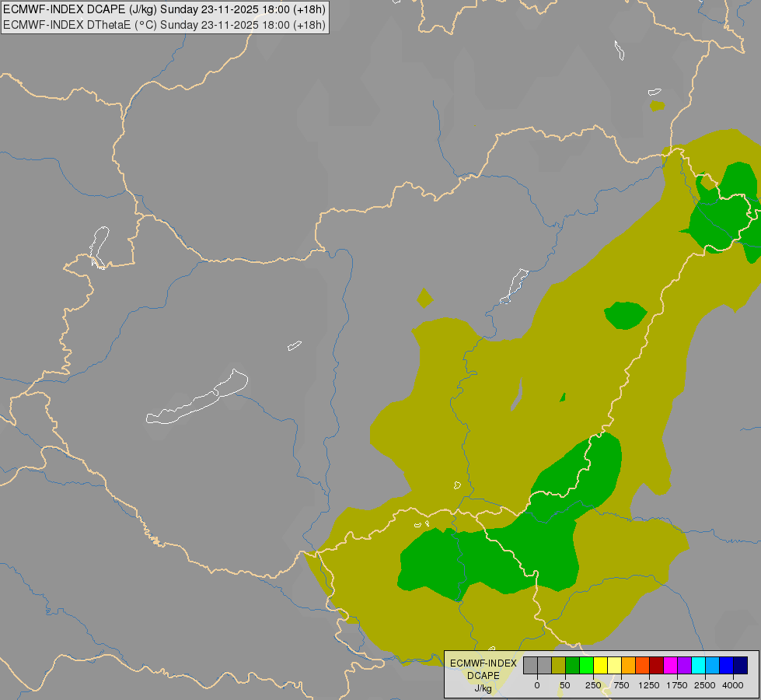Click the 'DCAPE' text in the legend box
The width and height of the screenshot is (761, 700).
(x=483, y=675)
